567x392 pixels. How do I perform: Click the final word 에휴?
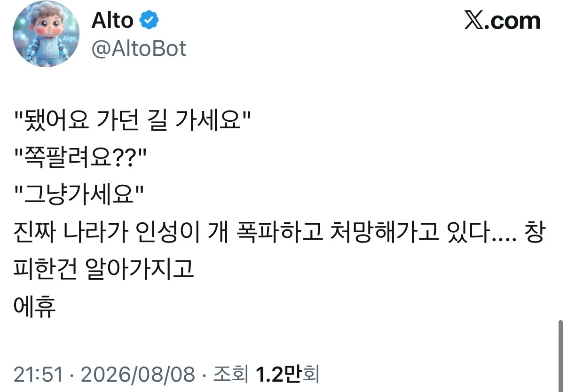pyautogui.click(x=36, y=306)
